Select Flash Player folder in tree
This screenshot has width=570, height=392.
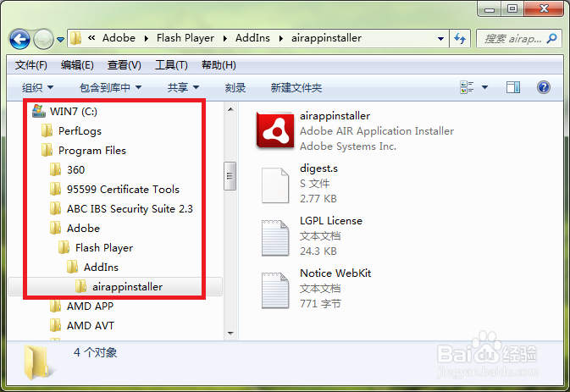[x=104, y=248]
